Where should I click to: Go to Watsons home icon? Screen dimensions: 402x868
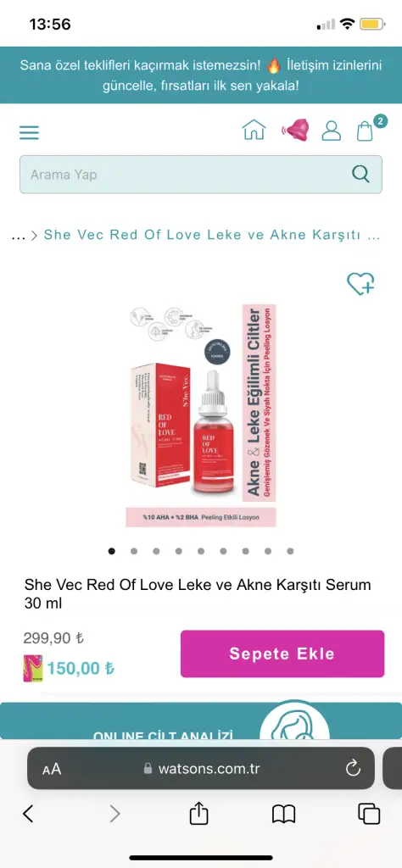click(254, 130)
